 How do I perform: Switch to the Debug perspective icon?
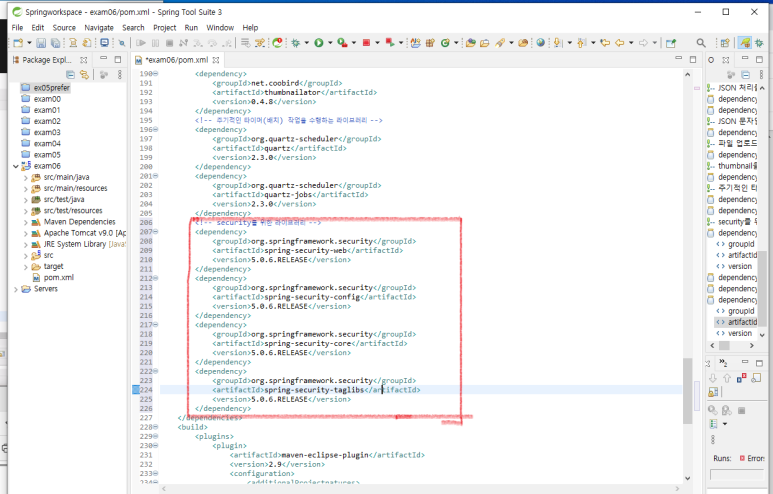[759, 43]
